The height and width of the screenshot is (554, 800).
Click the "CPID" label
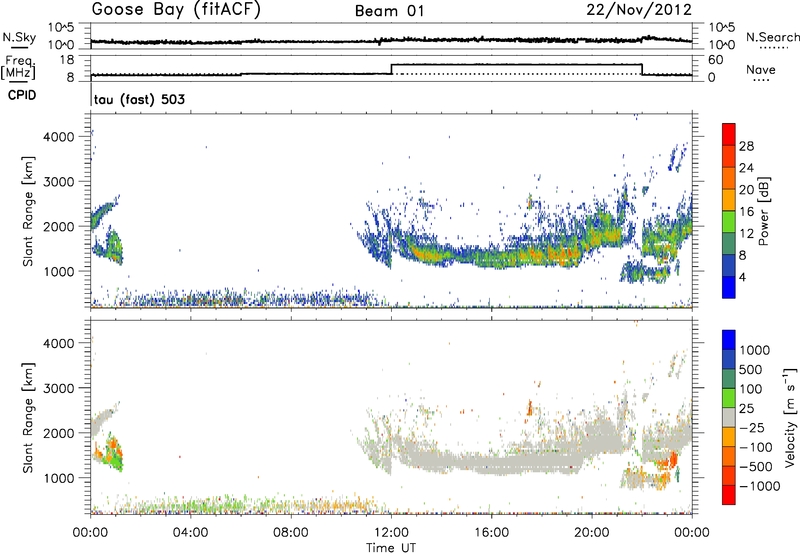point(22,95)
